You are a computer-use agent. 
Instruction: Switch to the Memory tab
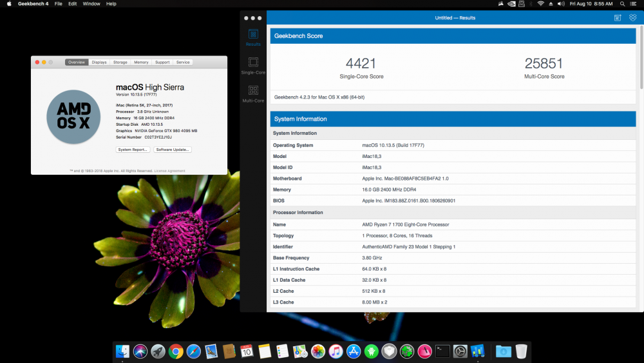coord(141,62)
